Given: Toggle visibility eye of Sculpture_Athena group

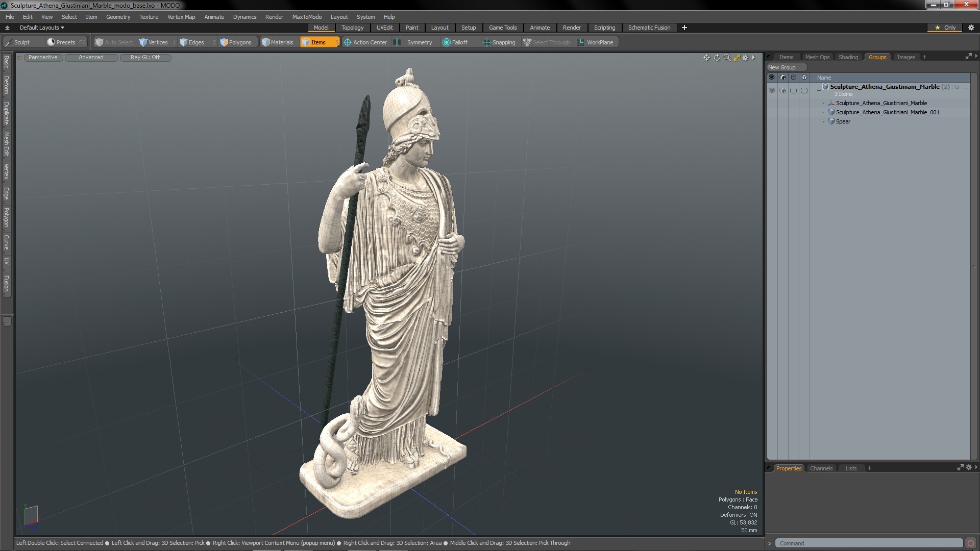Looking at the screenshot, I should click(772, 91).
